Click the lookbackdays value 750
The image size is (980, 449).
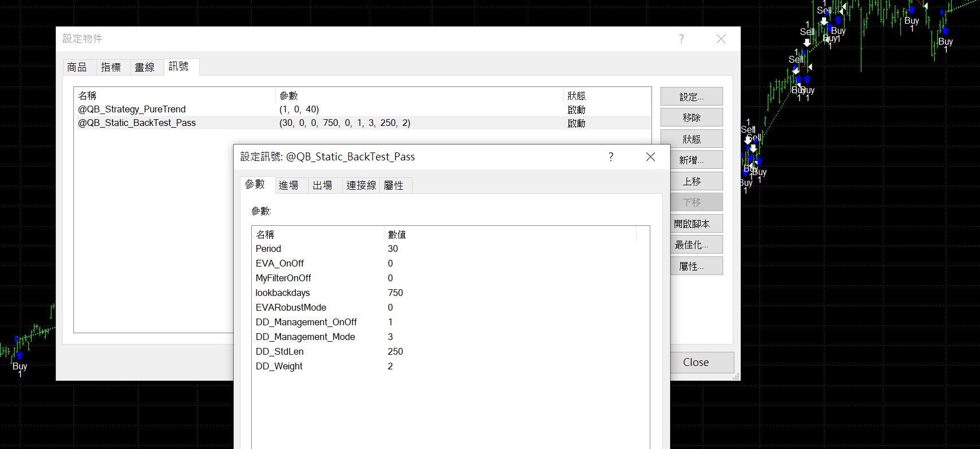coord(395,293)
